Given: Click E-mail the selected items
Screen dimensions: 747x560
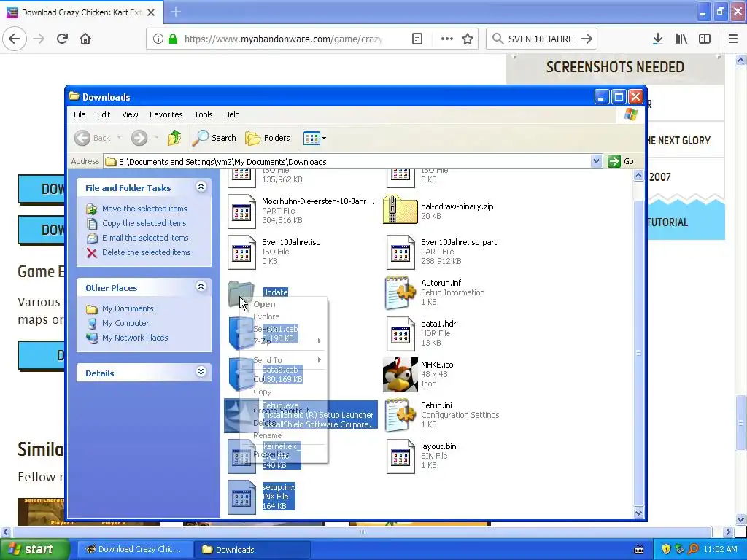Looking at the screenshot, I should tap(145, 238).
